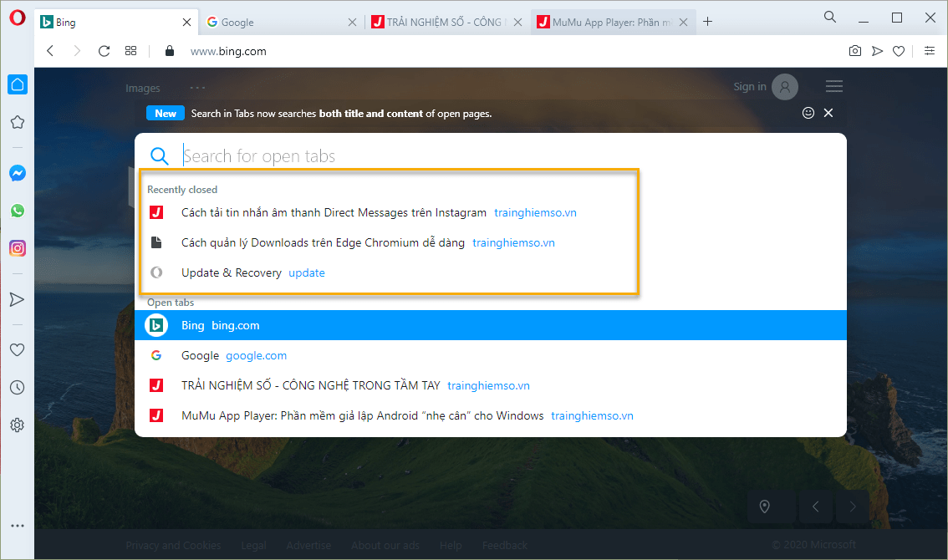Open sidebar Personal News heart icon
The image size is (948, 560).
click(18, 349)
